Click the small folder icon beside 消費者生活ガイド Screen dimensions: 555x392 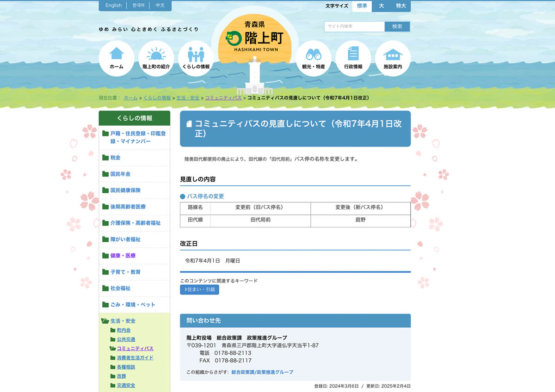pyautogui.click(x=113, y=358)
